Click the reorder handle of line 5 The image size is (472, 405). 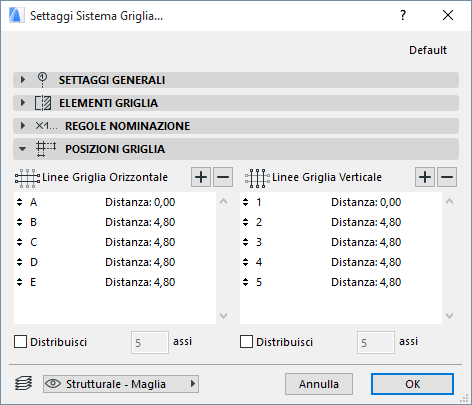click(x=246, y=282)
